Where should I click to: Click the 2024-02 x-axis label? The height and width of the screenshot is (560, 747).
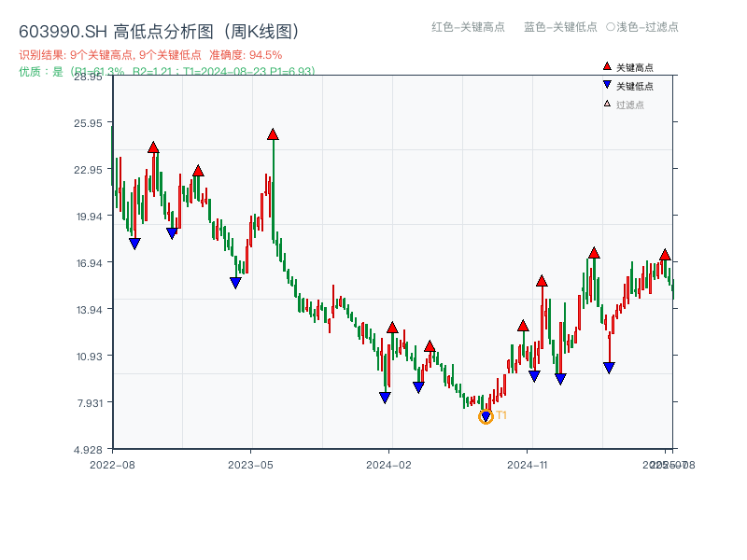tap(388, 465)
